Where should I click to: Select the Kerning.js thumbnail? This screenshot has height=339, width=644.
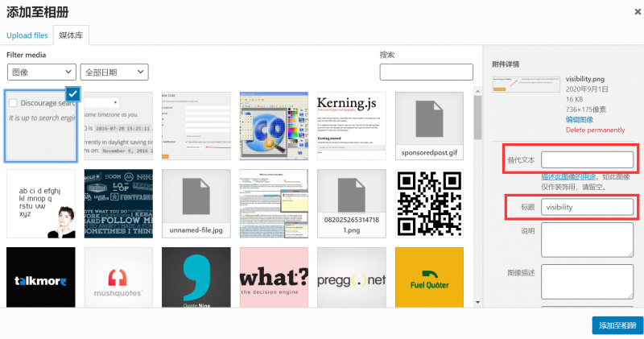[x=352, y=126]
